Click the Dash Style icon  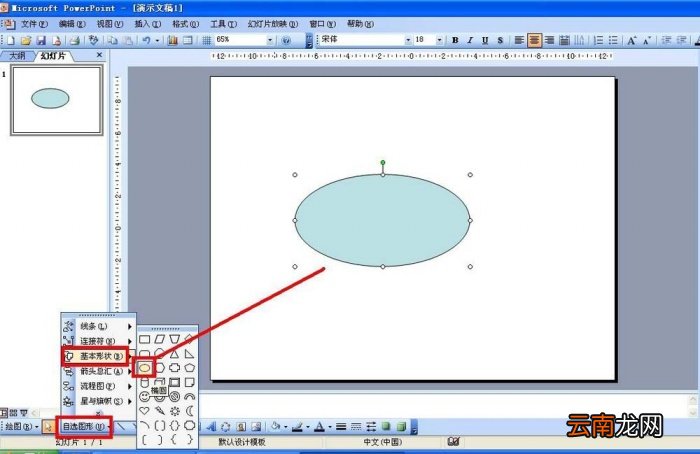[356, 427]
